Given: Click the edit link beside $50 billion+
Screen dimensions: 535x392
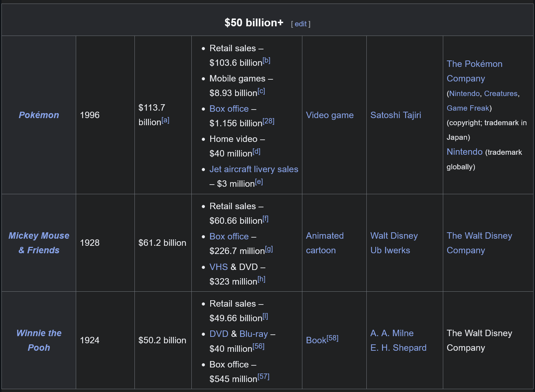Looking at the screenshot, I should [x=301, y=24].
